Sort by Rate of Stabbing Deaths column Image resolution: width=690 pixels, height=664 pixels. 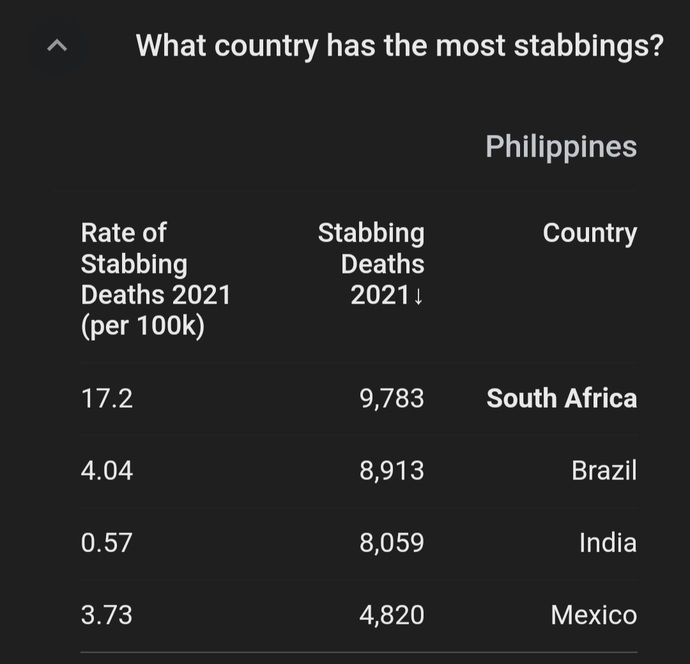pyautogui.click(x=155, y=279)
